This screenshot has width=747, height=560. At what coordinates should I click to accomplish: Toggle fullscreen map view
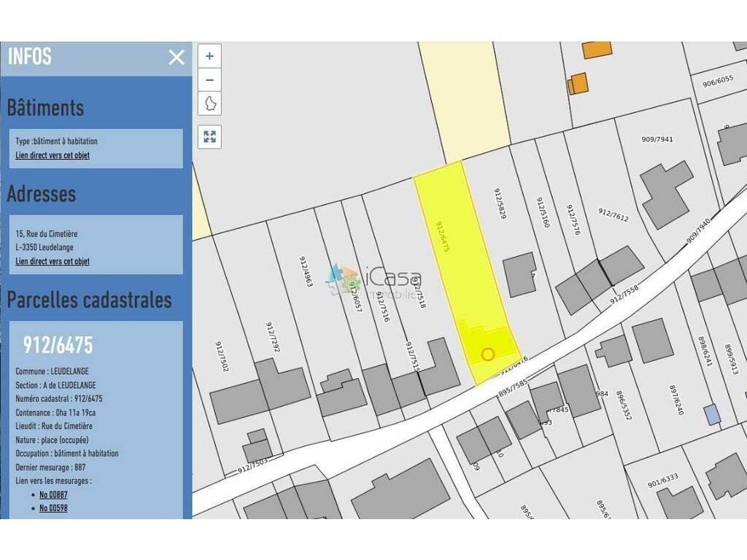tap(210, 136)
